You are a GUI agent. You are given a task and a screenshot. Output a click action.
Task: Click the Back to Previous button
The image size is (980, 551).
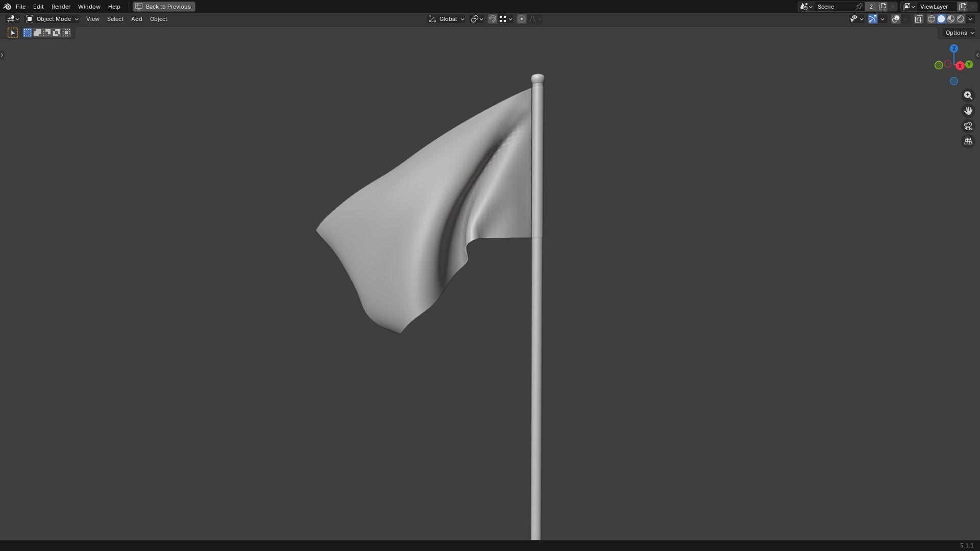[164, 7]
